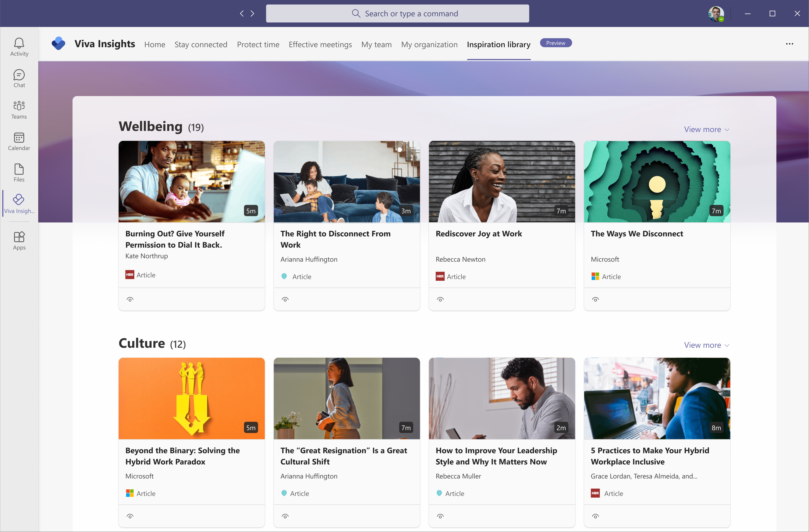Click orange yellow-arrow figures thumbnail
Screen dimensions: 809x532
point(192,398)
